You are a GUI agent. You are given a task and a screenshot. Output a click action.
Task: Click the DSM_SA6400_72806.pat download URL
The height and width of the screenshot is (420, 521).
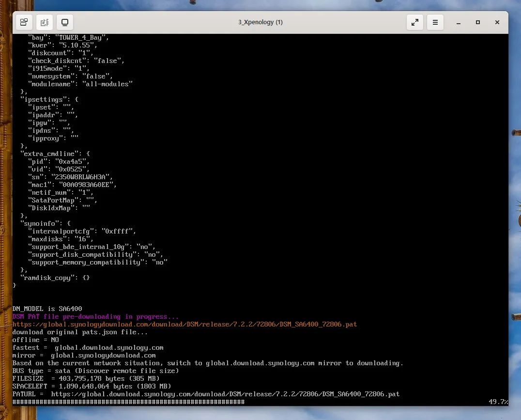(184, 324)
